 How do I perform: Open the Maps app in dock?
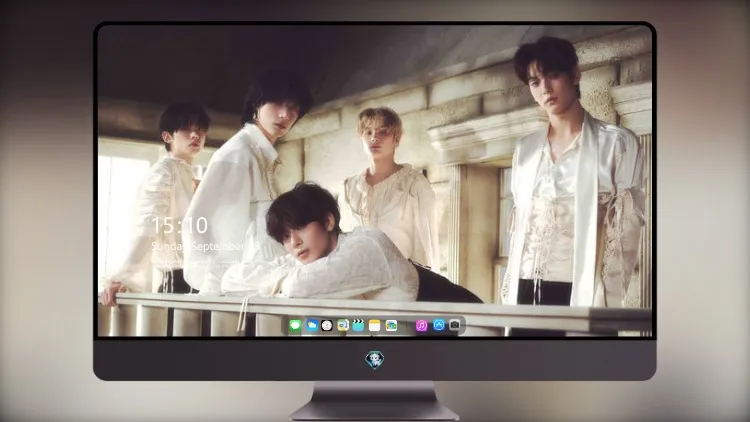342,326
